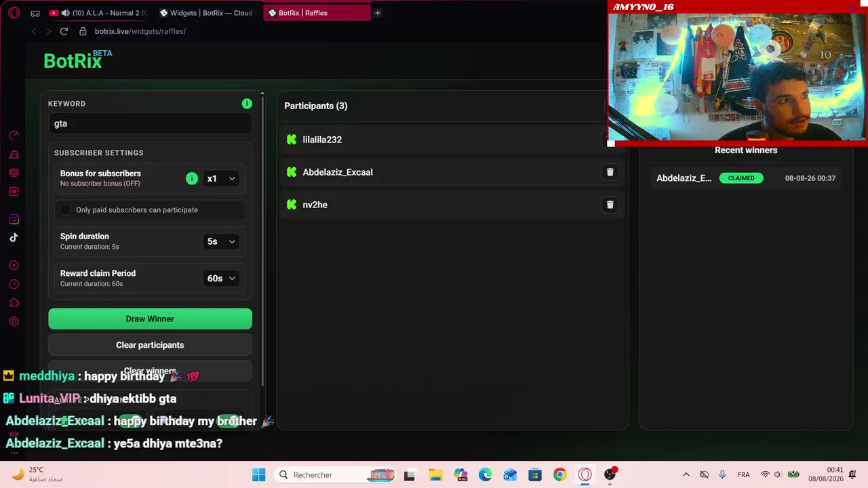Open Instagram from the sidebar

(14, 219)
